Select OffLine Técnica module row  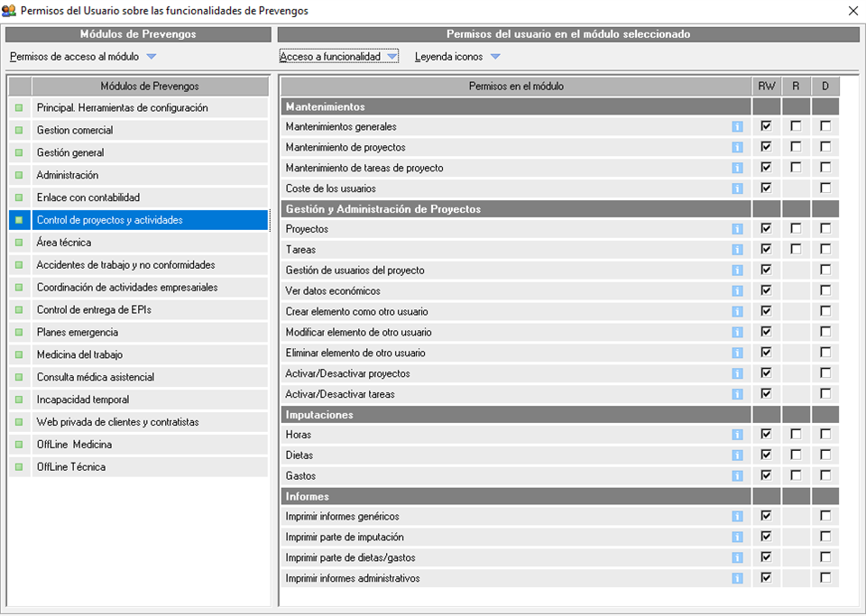coord(71,467)
